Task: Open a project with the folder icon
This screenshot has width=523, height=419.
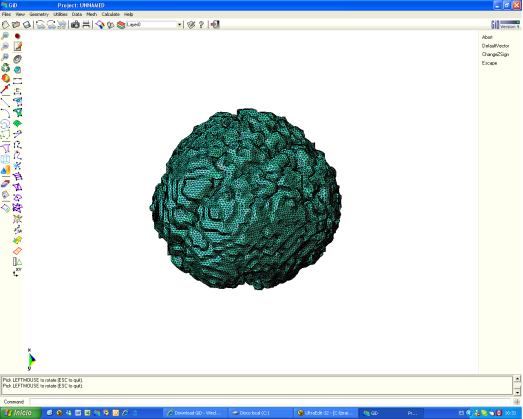Action: click(16, 24)
